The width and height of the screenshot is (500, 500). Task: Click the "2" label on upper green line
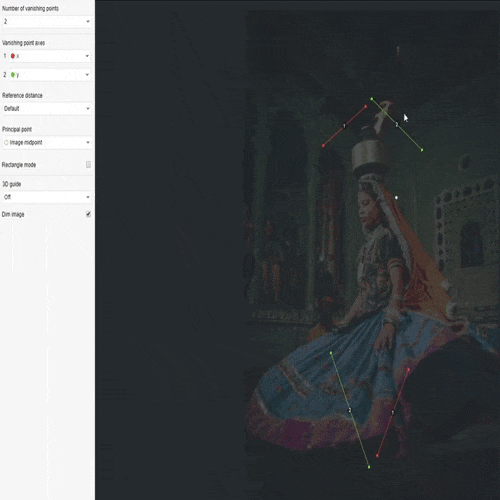(397, 125)
